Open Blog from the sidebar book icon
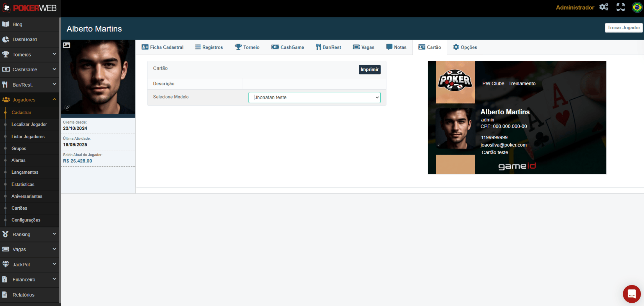The image size is (644, 306). click(x=6, y=24)
